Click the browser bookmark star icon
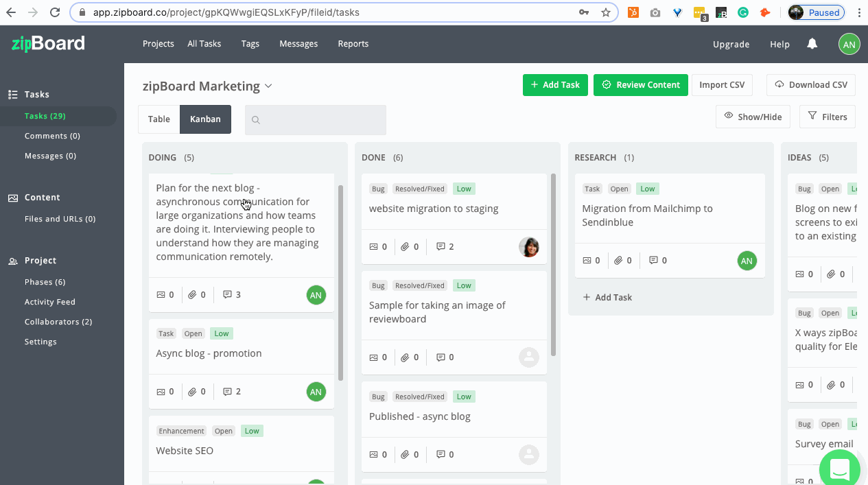 point(605,12)
